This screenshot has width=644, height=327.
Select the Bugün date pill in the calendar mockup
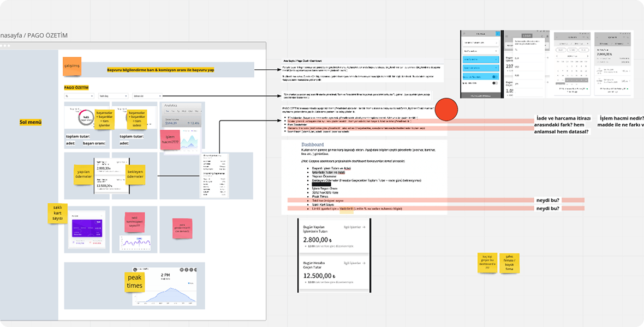(560, 50)
